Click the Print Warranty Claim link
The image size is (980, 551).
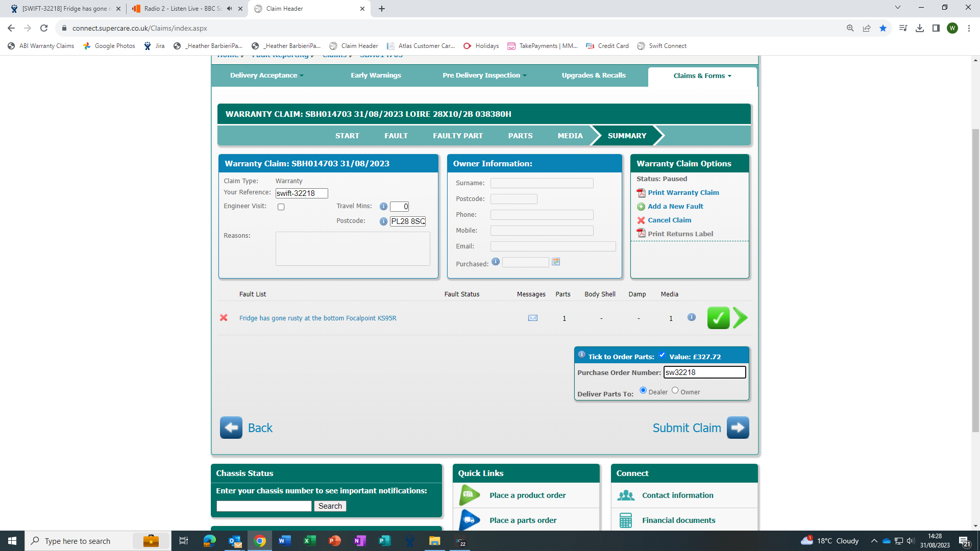tap(683, 193)
